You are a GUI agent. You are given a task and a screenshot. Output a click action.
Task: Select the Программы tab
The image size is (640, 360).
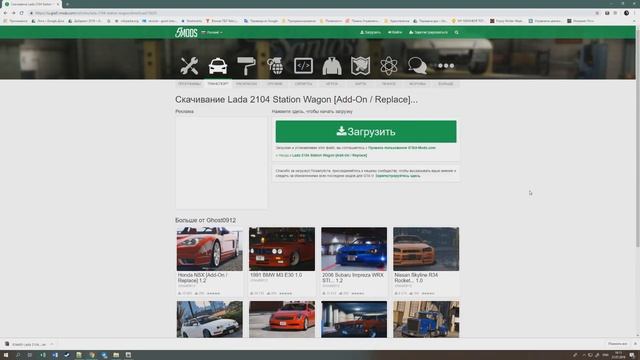click(x=189, y=84)
